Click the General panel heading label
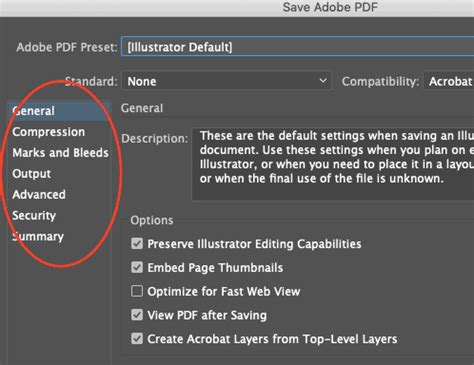The width and height of the screenshot is (474, 365). (142, 108)
